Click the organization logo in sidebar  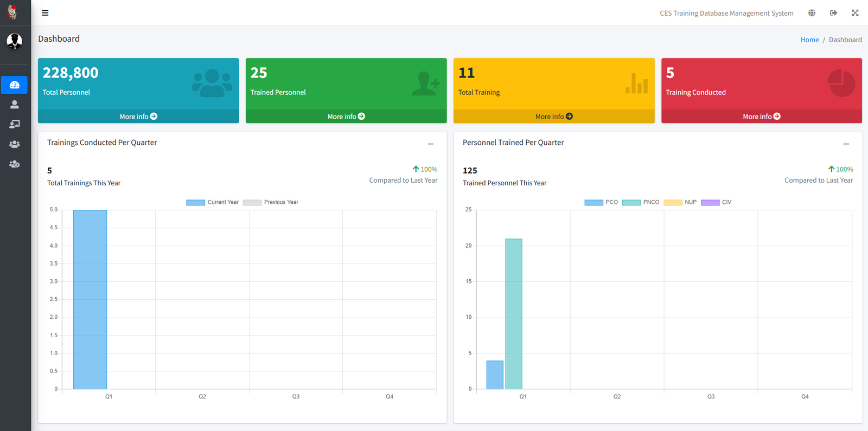pyautogui.click(x=12, y=12)
